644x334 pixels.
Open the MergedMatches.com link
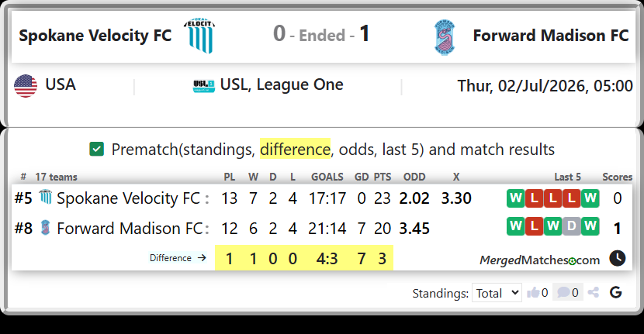(540, 260)
